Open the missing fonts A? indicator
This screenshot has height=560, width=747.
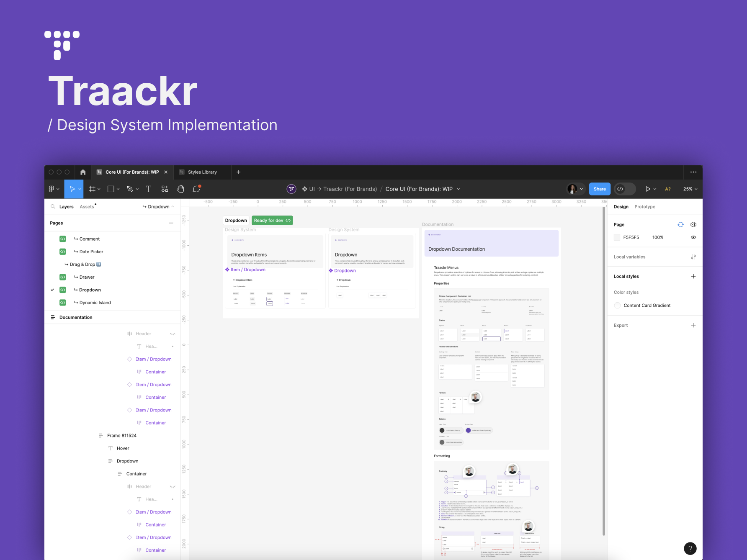pyautogui.click(x=668, y=189)
